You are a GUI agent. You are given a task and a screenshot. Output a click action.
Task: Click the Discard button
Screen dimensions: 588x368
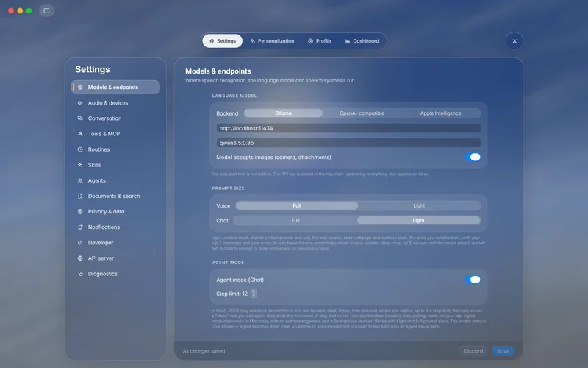(473, 351)
